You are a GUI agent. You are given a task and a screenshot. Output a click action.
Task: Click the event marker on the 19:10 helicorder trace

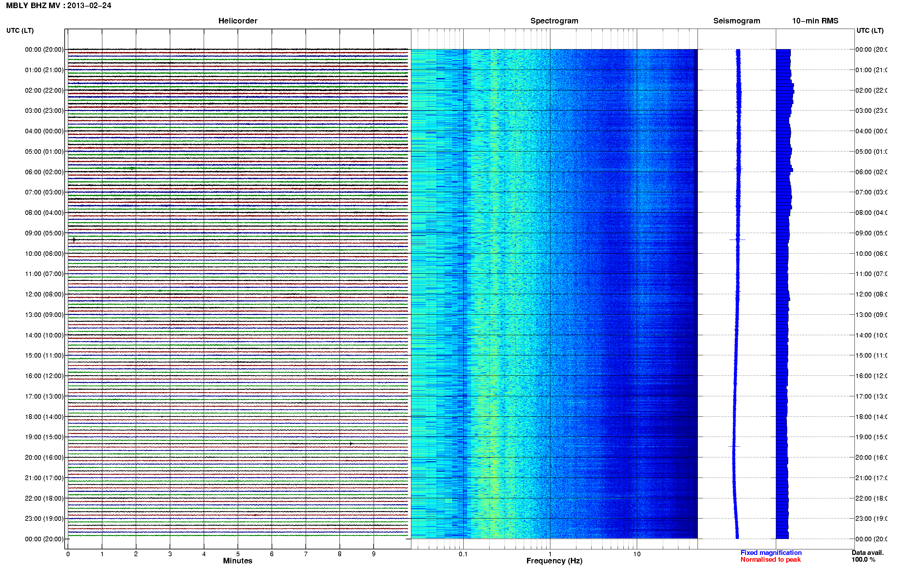pos(351,444)
